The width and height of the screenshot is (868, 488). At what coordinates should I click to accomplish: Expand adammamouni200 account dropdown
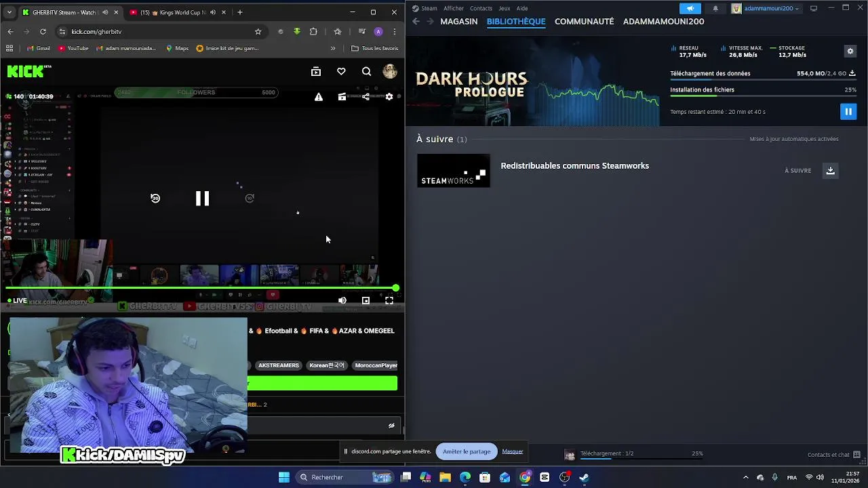(x=766, y=8)
